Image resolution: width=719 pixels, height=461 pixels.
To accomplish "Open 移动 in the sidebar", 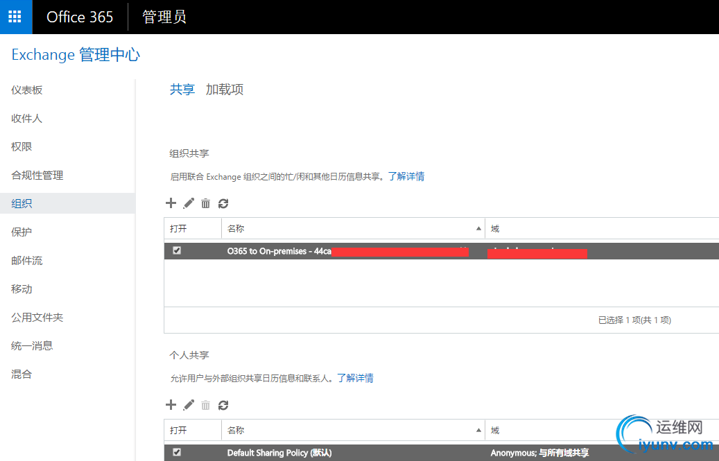I will point(22,289).
